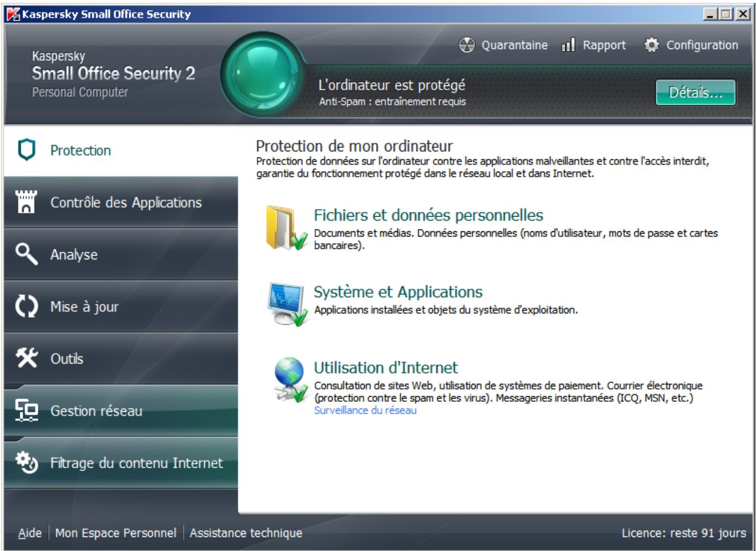Click Surveillance du réseau link
This screenshot has width=756, height=551.
pos(365,410)
